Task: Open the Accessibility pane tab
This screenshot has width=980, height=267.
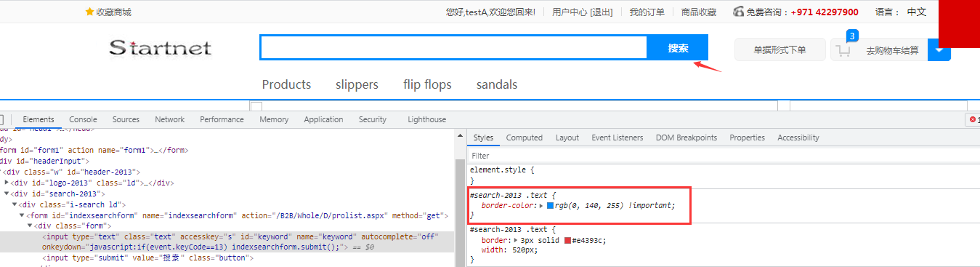Action: coord(798,138)
